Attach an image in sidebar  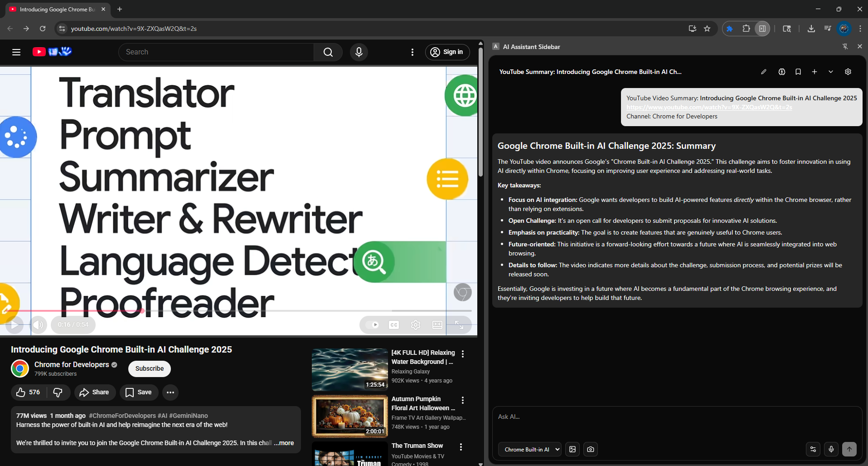point(572,449)
